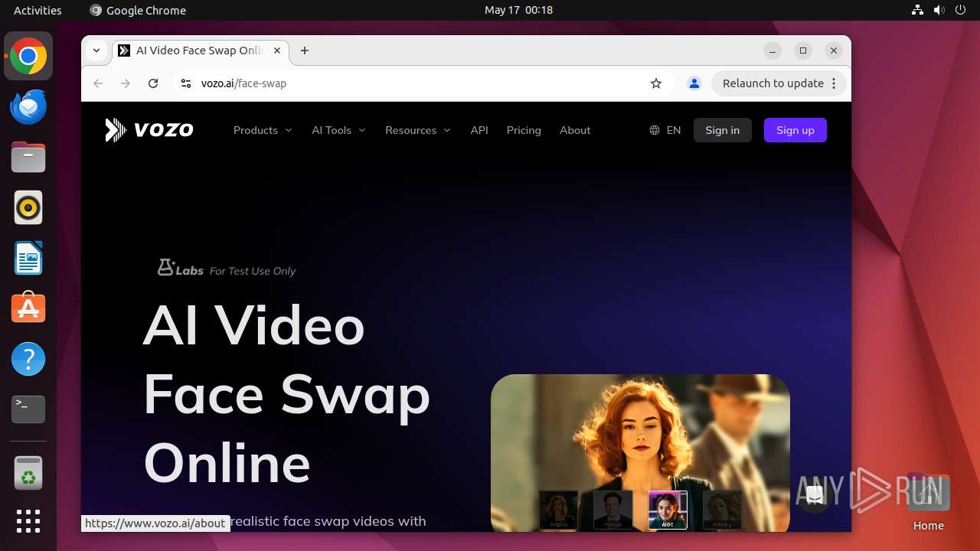Click the address bar URL field
Viewport: 980px width, 551px height.
(x=421, y=83)
